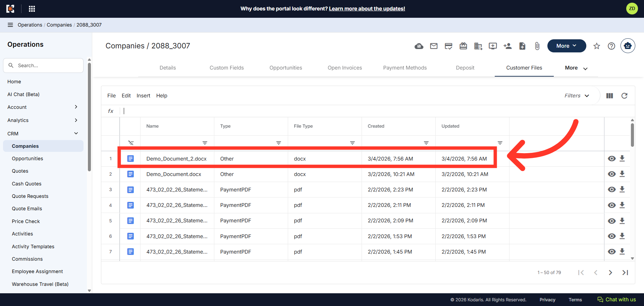This screenshot has height=306, width=644.
Task: Follow 'Learn more about the updates!' link
Action: (367, 9)
